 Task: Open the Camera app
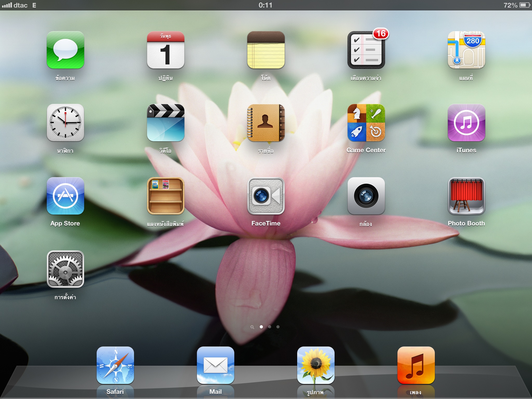(366, 196)
